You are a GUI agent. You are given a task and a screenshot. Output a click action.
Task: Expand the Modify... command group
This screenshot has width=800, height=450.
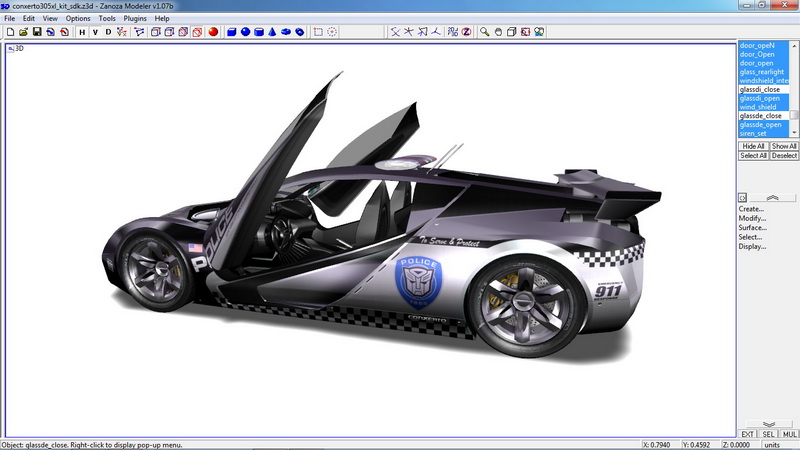tap(752, 218)
